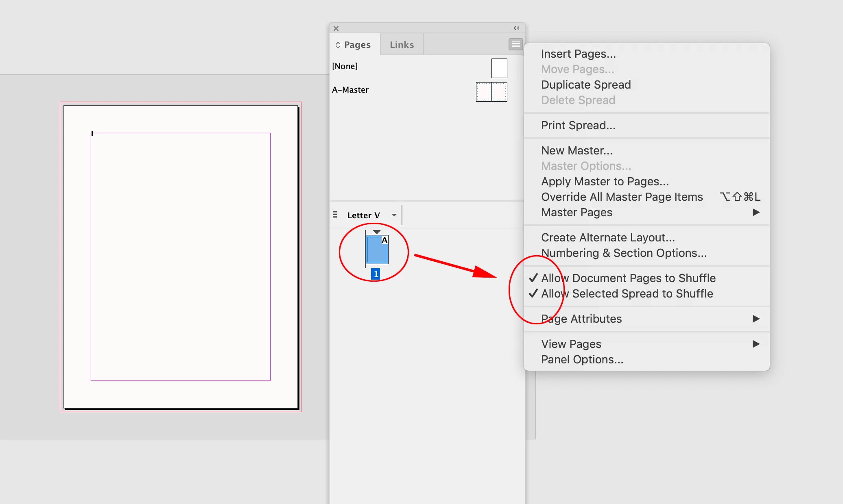This screenshot has width=843, height=504.
Task: Toggle Allow Selected Spread to Shuffle
Action: (x=627, y=293)
